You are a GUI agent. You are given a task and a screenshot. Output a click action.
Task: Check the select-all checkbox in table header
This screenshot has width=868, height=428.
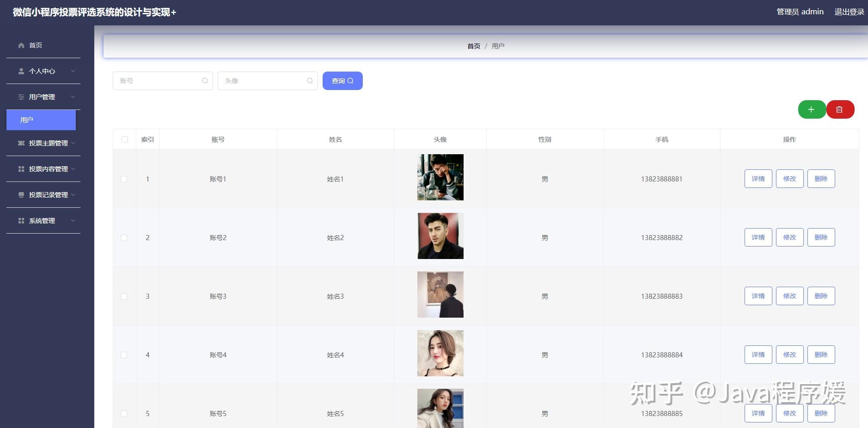(x=124, y=139)
